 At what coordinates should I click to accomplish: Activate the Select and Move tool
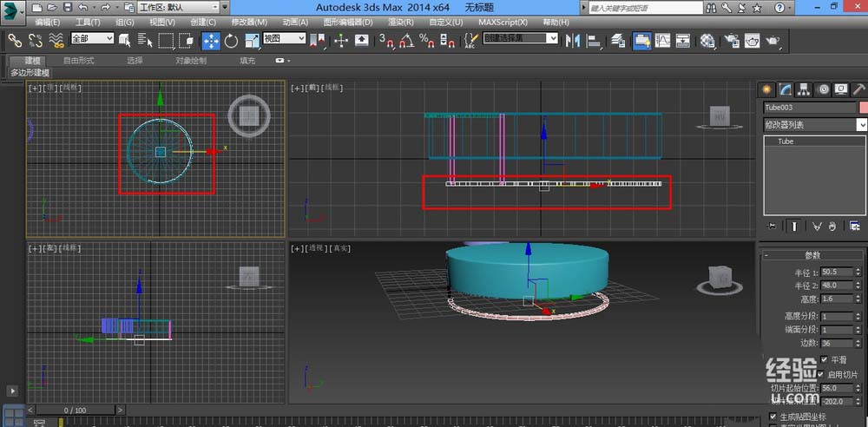pos(211,41)
